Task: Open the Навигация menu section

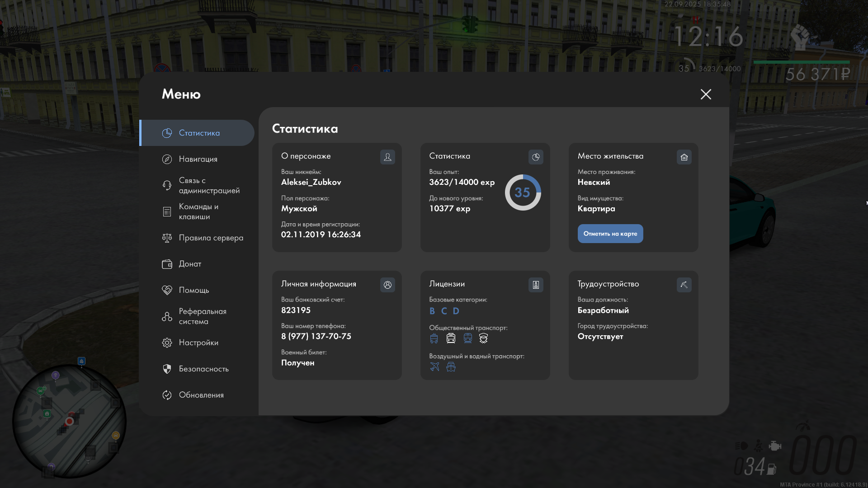Action: pos(198,159)
